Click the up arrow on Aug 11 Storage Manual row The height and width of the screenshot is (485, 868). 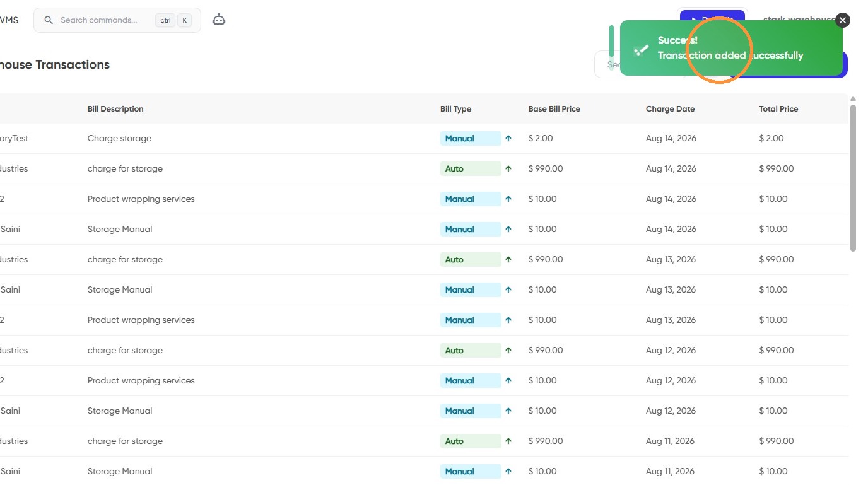click(508, 471)
